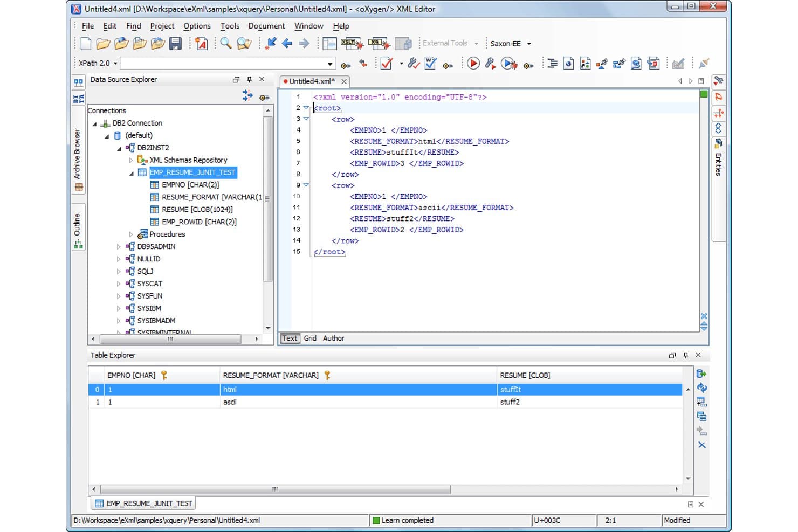Image resolution: width=798 pixels, height=532 pixels.
Task: Save the current file with the floppy disk icon
Action: [x=175, y=44]
